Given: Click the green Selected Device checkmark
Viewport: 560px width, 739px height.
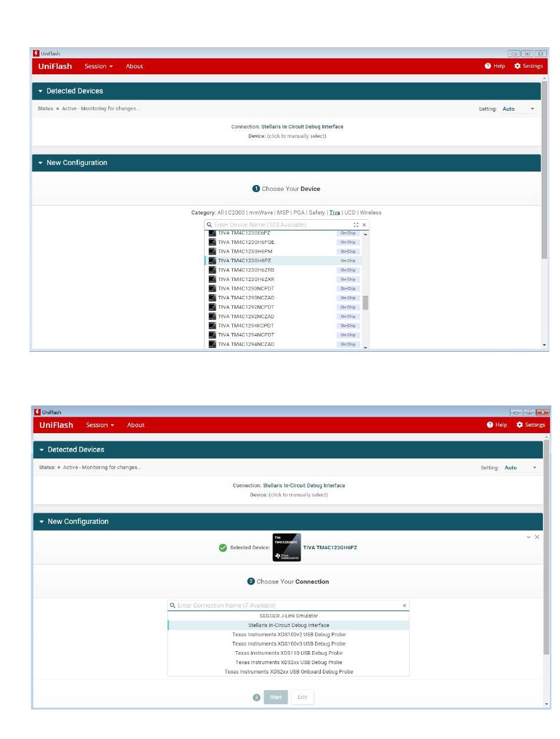Looking at the screenshot, I should [223, 547].
